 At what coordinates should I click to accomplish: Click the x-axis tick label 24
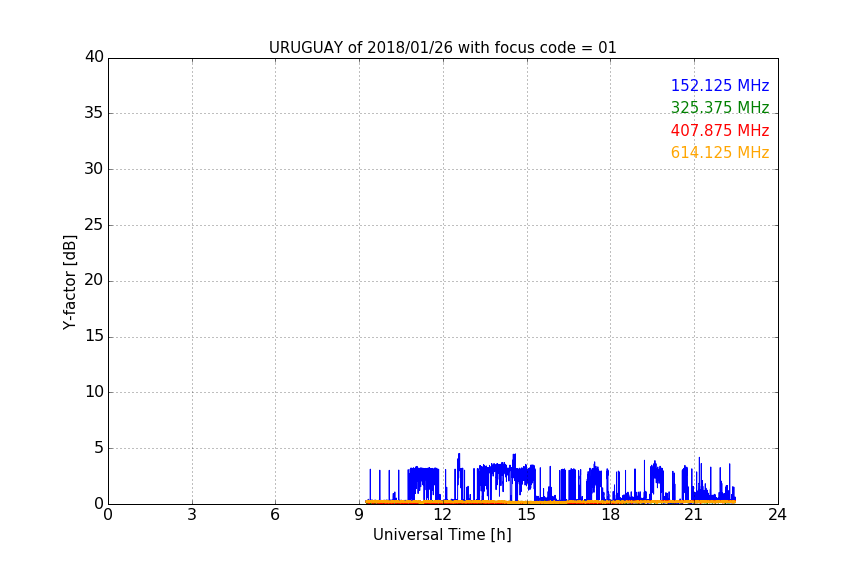pyautogui.click(x=777, y=515)
